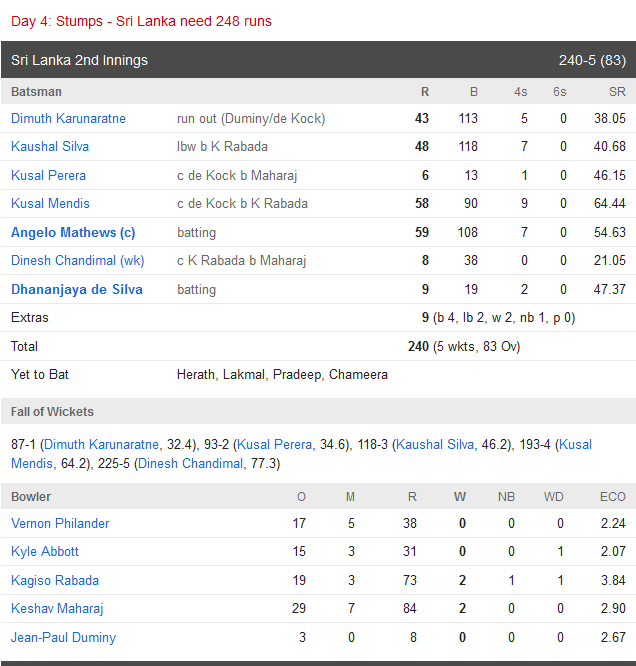Open Jean-Paul Duminy's bowler link
Image resolution: width=636 pixels, height=666 pixels.
(63, 637)
